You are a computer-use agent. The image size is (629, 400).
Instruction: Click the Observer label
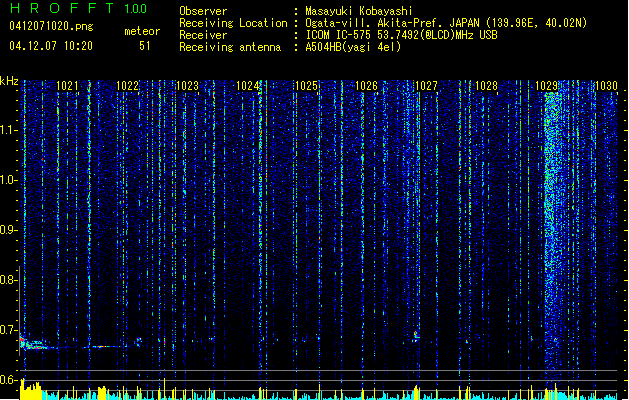203,11
